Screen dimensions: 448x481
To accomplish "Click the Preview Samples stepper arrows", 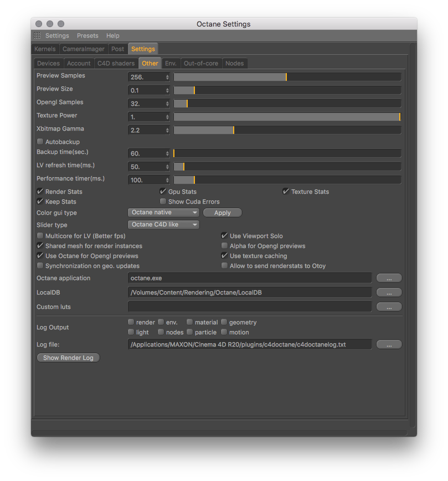I will click(167, 77).
